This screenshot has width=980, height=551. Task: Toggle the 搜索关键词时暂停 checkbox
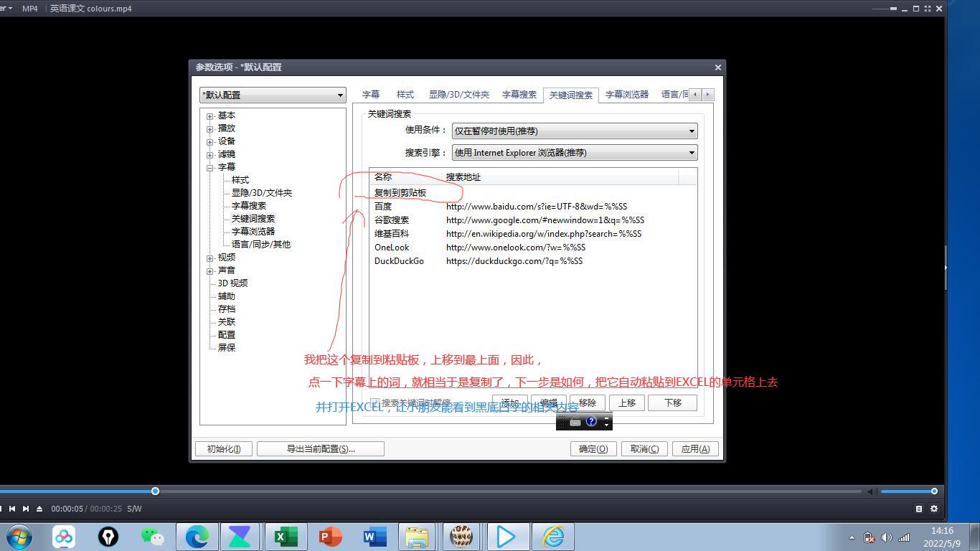(x=374, y=403)
